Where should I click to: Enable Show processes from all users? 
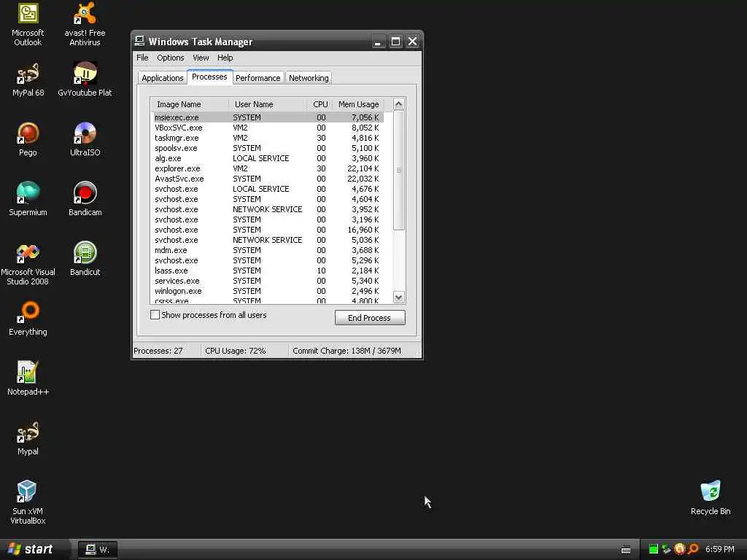[155, 315]
